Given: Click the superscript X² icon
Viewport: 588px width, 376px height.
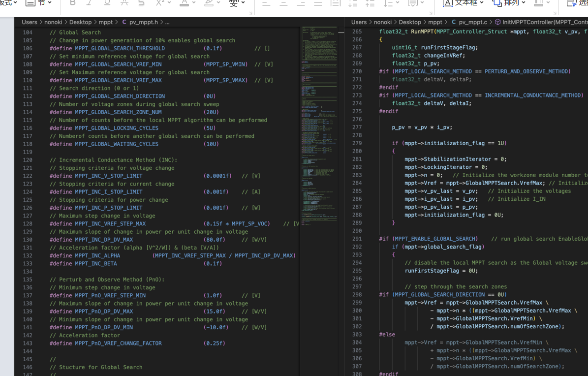Looking at the screenshot, I should click(x=160, y=3).
